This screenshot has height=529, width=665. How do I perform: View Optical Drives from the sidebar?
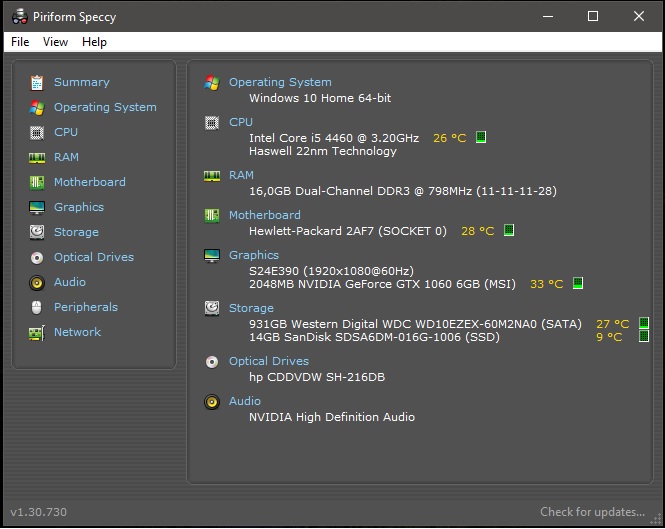94,257
